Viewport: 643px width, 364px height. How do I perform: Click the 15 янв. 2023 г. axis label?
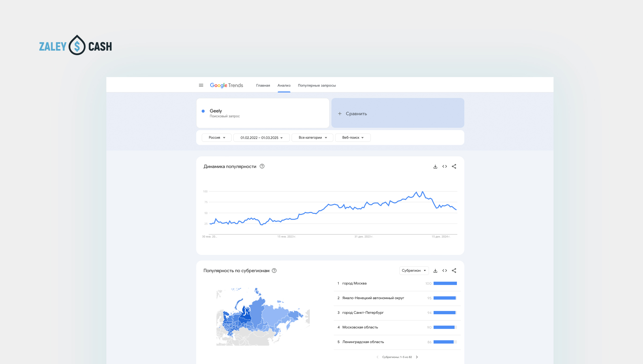tap(286, 237)
